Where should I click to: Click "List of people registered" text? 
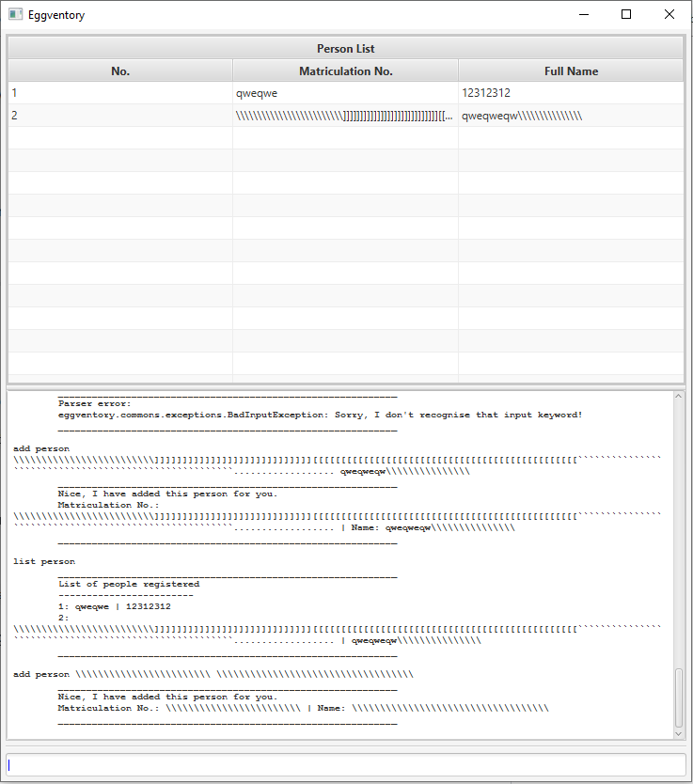coord(129,584)
